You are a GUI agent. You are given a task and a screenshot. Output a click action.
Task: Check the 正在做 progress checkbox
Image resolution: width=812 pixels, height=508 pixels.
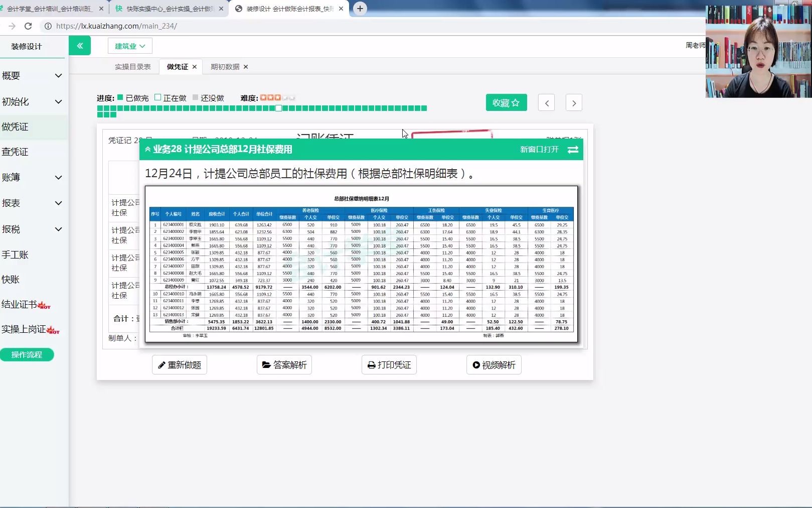pos(157,97)
